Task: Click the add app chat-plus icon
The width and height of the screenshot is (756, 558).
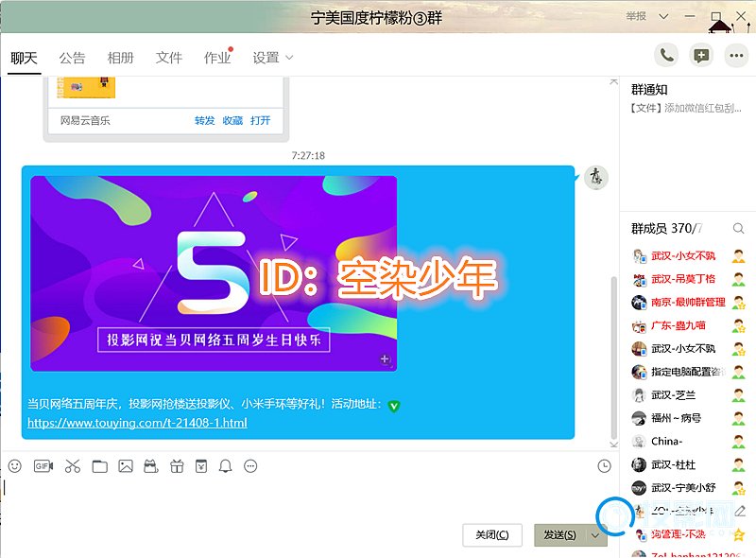Action: click(701, 55)
